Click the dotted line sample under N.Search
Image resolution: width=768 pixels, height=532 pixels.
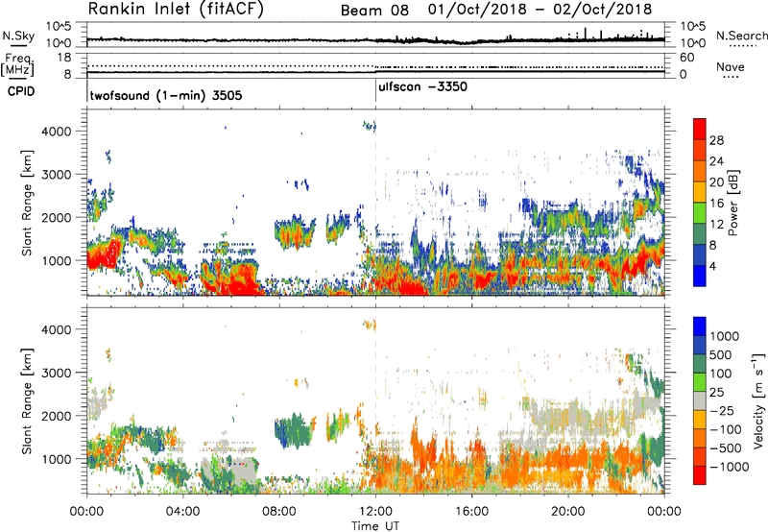742,46
